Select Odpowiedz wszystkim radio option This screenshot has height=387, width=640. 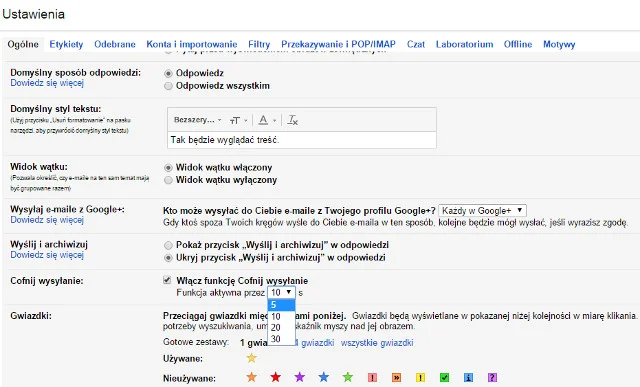[x=168, y=86]
